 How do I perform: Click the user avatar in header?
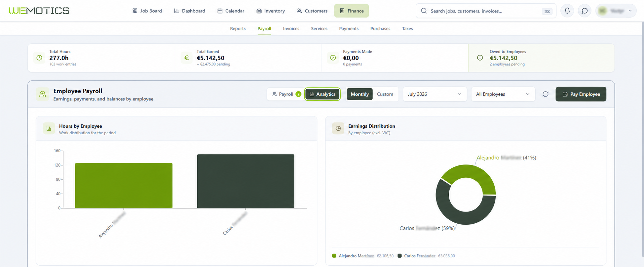coord(602,11)
